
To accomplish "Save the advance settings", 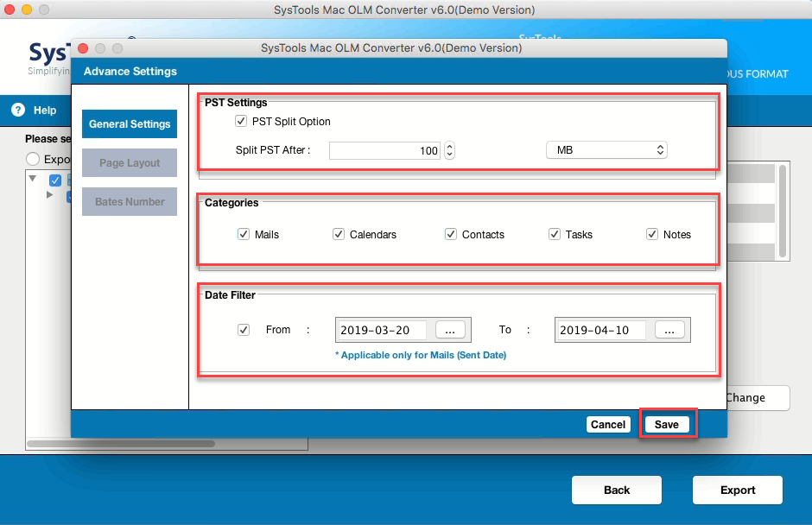I will (667, 424).
